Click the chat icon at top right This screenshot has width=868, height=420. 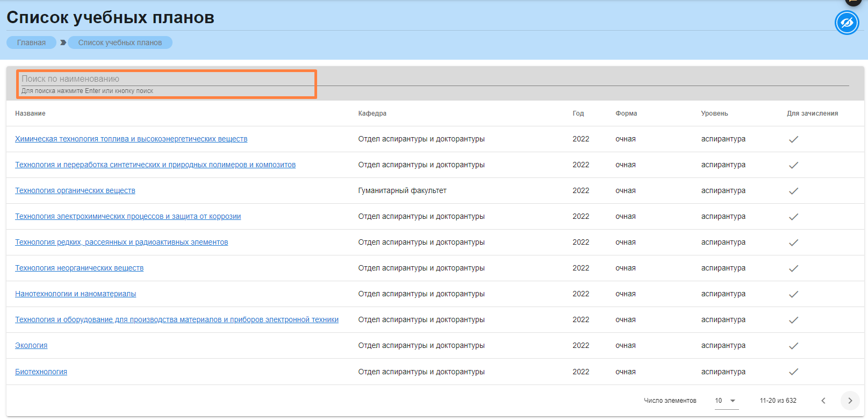point(853,2)
